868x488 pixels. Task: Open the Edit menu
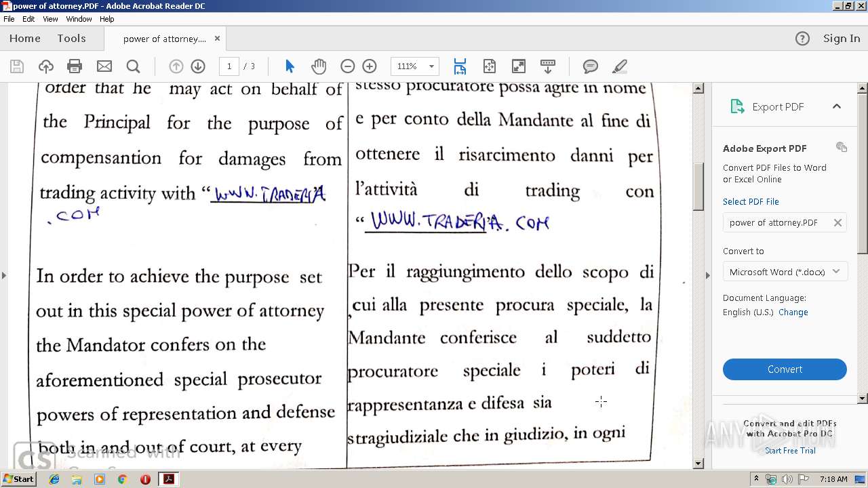[x=28, y=19]
